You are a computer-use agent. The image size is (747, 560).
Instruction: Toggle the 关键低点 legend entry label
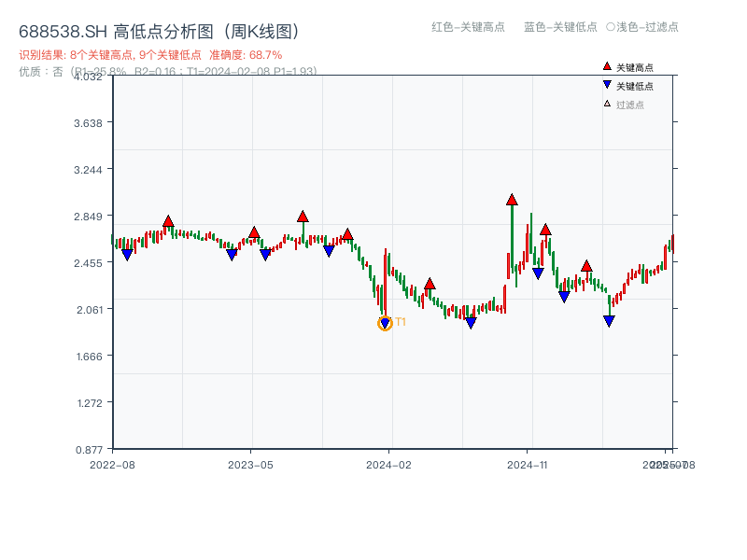pos(635,86)
